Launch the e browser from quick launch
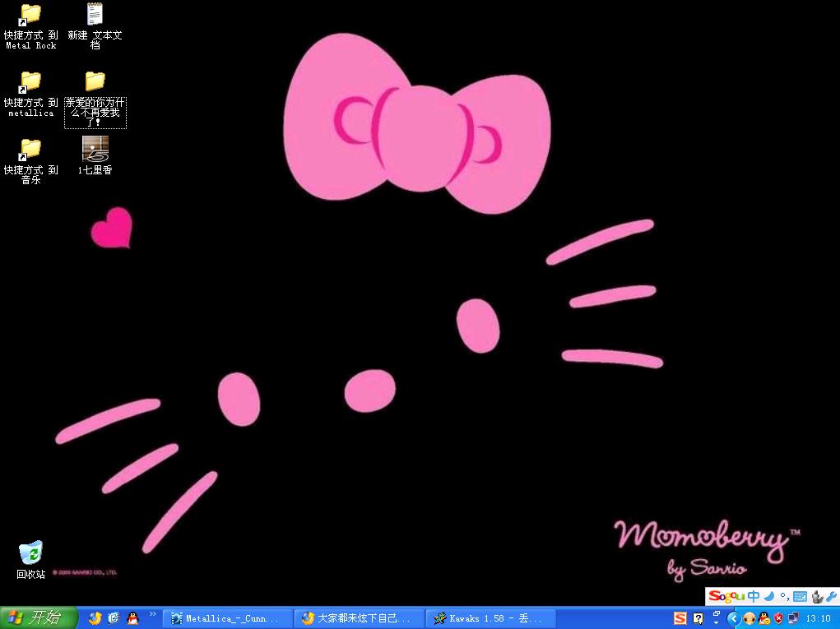This screenshot has height=629, width=840. (114, 618)
